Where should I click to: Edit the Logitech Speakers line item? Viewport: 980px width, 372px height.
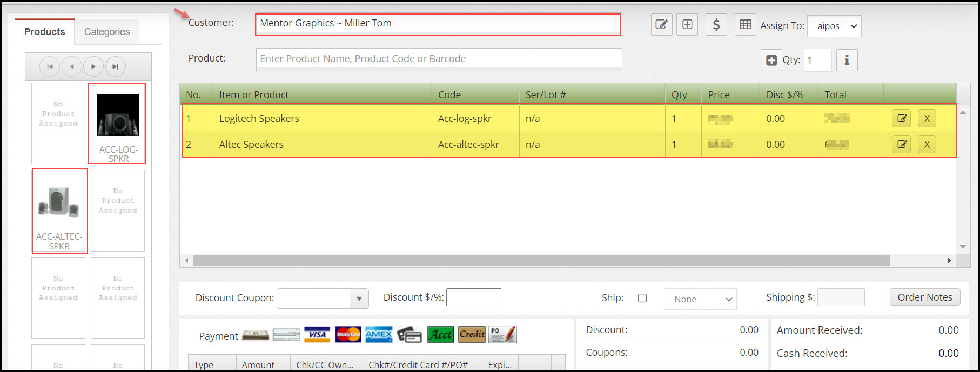tap(902, 118)
